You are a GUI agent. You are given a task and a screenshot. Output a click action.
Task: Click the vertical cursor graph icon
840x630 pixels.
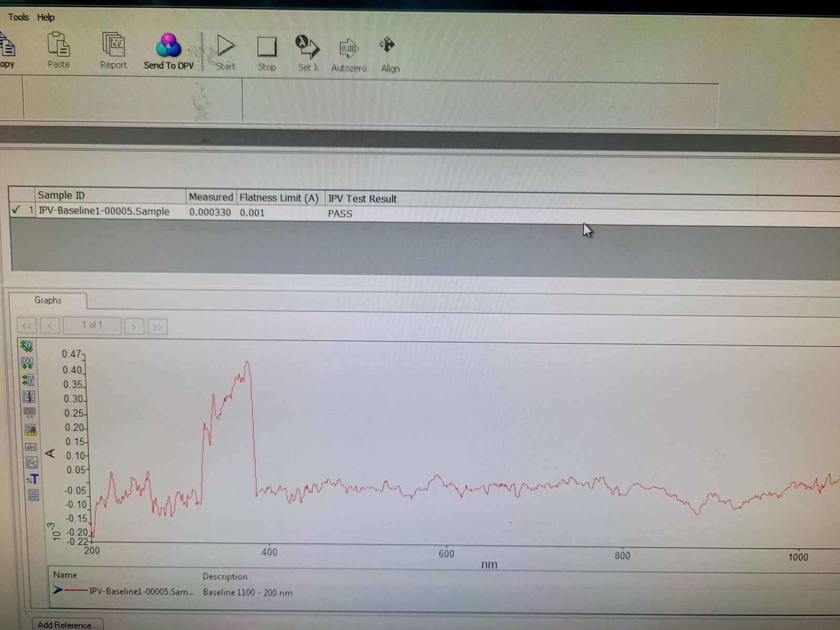coord(29,396)
